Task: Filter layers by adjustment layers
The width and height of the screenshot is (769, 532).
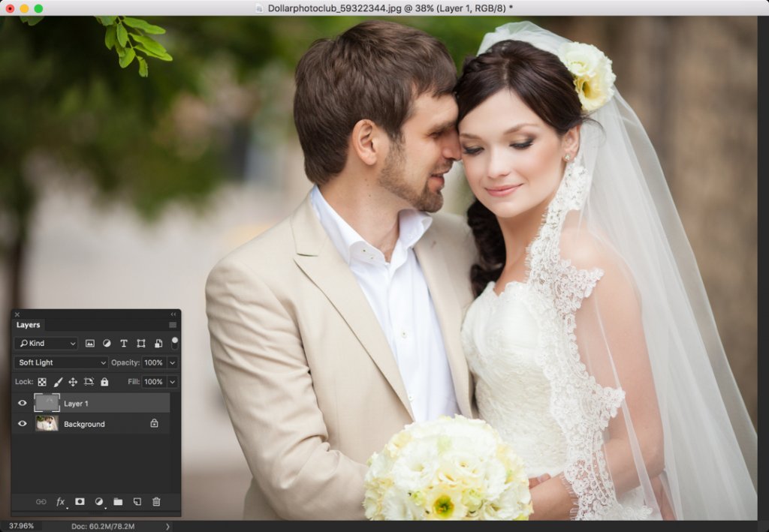Action: [x=107, y=343]
